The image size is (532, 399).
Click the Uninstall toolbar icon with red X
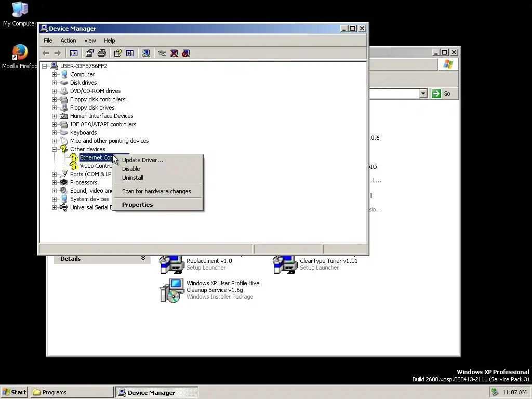pyautogui.click(x=174, y=54)
